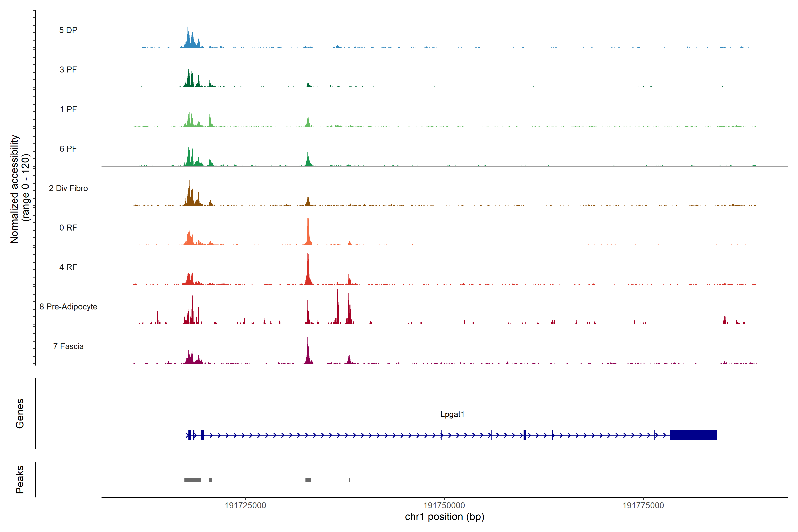Viewport: 798px width, 532px height.
Task: Click the large final Lpgat1 exon block
Action: 693,435
